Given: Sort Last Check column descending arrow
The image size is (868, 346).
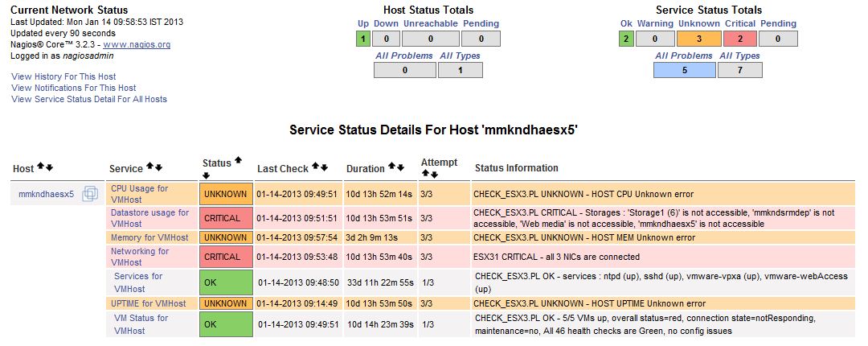Looking at the screenshot, I should tap(324, 167).
